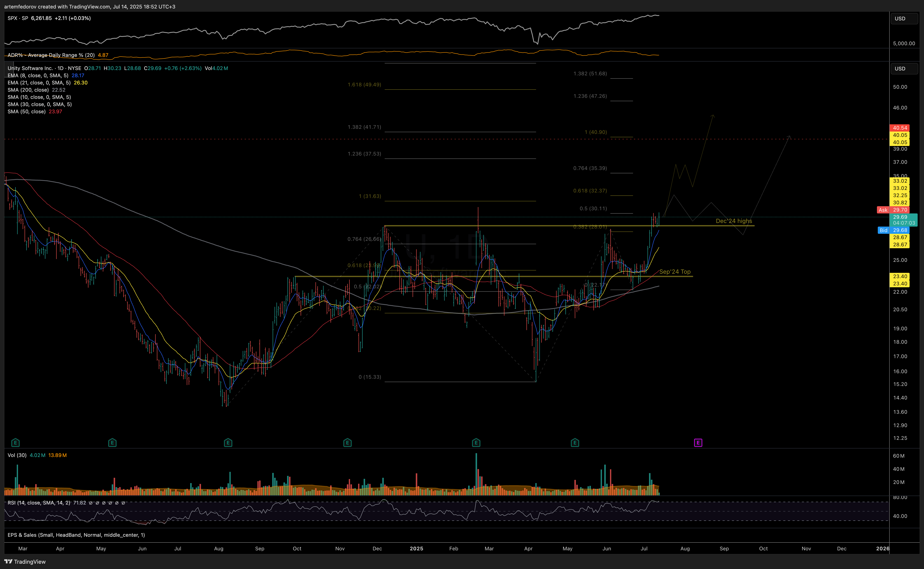The width and height of the screenshot is (924, 569).
Task: Click the 0.618 (32.37) Fibonacci level label
Action: click(x=590, y=191)
